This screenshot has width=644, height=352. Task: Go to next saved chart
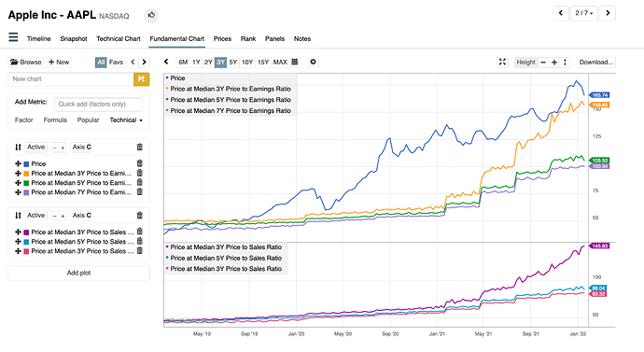coord(144,62)
